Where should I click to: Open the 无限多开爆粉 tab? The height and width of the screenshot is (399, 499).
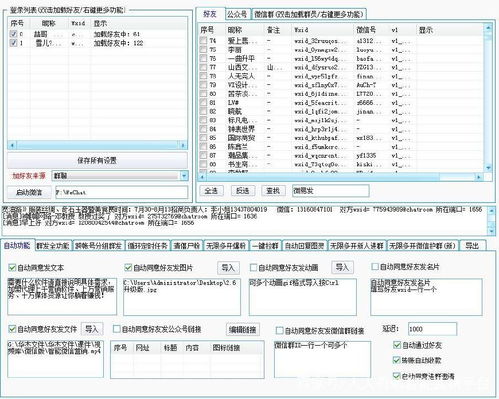[x=226, y=246]
